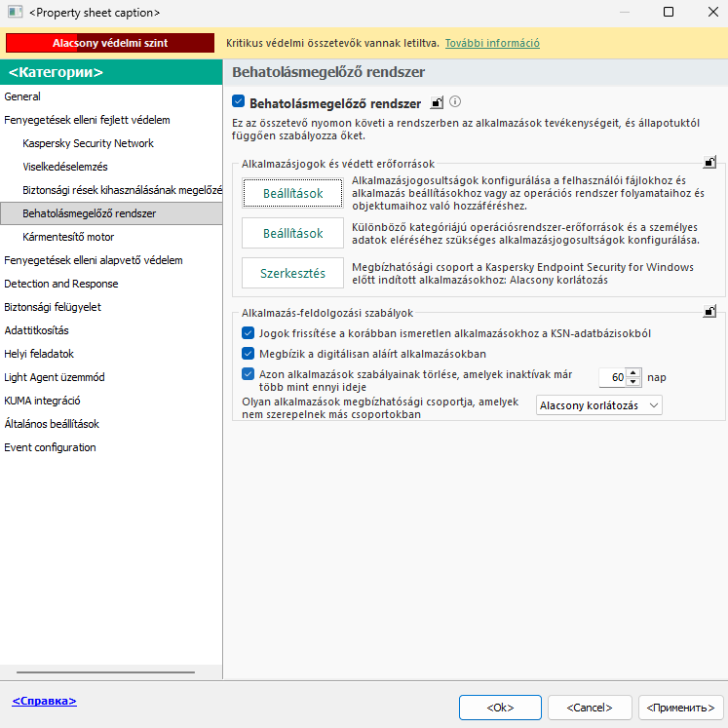Open Helyi feladatok category

[x=39, y=354]
